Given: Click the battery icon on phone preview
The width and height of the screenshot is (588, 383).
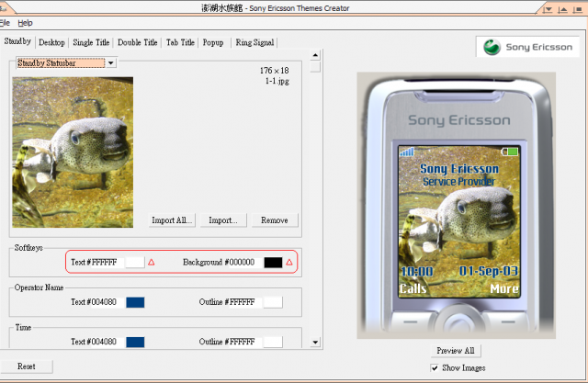Looking at the screenshot, I should click(x=510, y=152).
